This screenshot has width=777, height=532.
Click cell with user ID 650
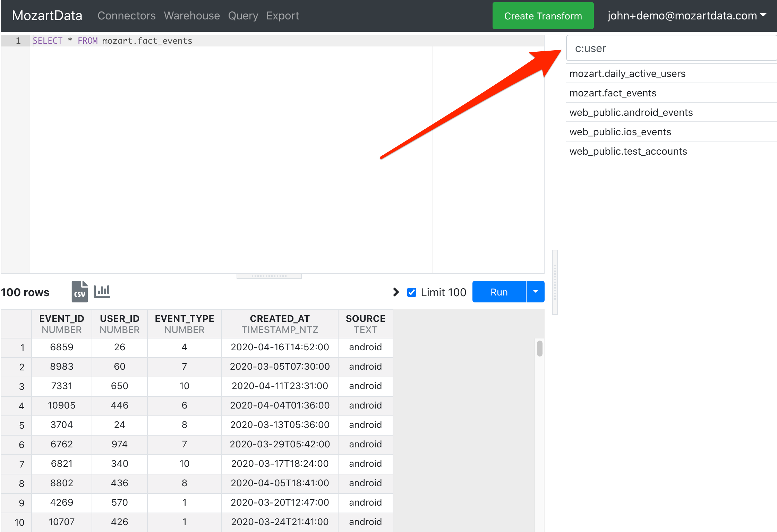pyautogui.click(x=120, y=386)
